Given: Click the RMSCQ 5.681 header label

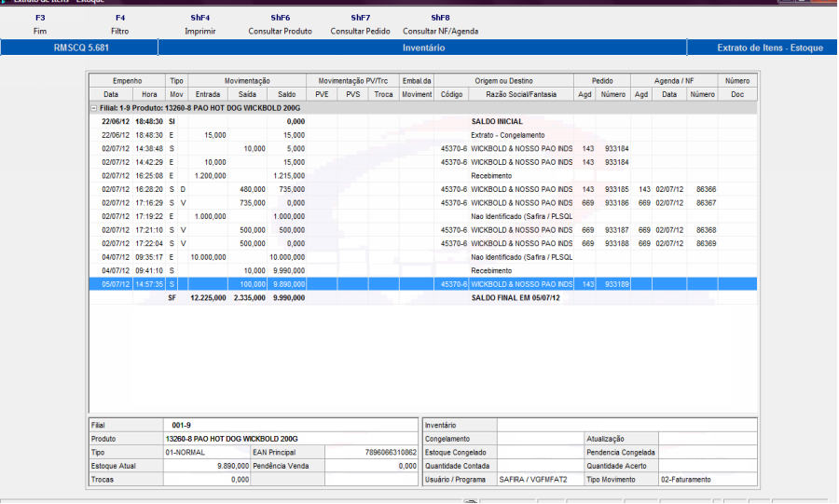Looking at the screenshot, I should 81,48.
